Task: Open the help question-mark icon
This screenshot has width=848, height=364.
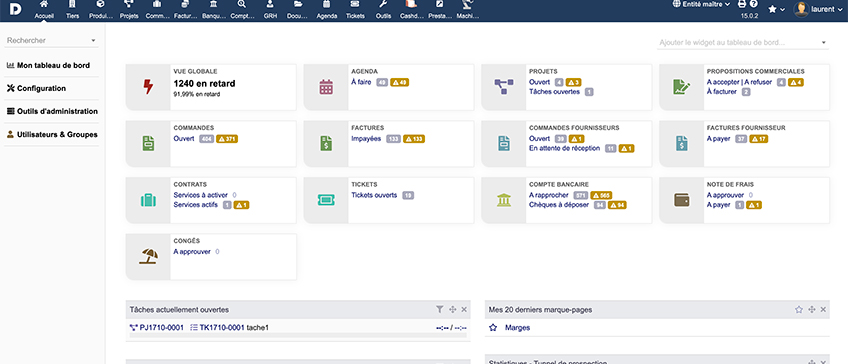Action: click(x=753, y=4)
